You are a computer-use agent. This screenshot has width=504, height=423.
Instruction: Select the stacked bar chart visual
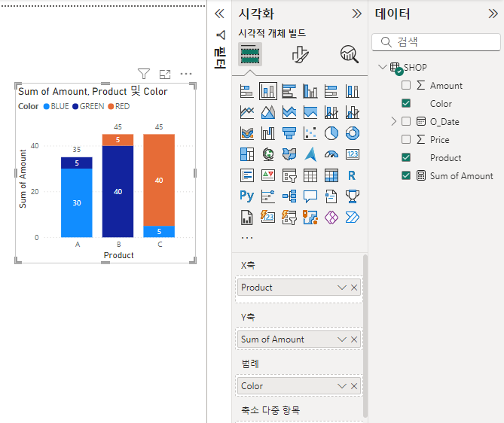point(247,91)
